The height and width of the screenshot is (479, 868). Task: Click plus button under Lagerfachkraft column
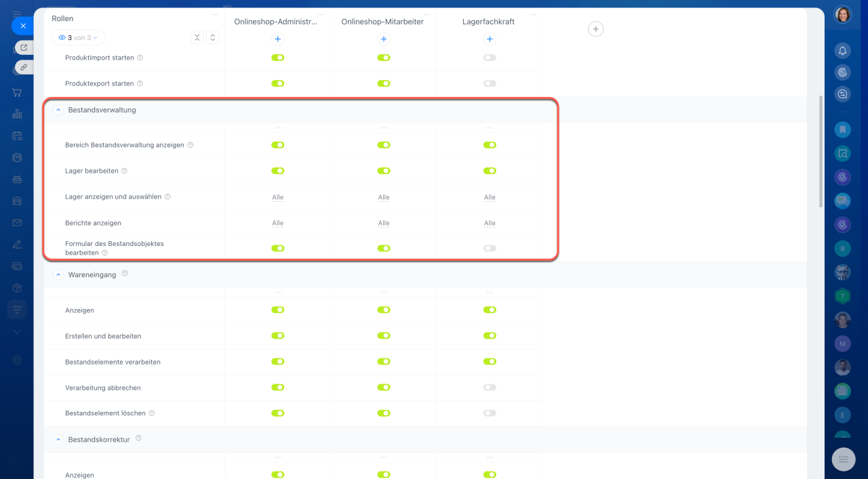490,39
